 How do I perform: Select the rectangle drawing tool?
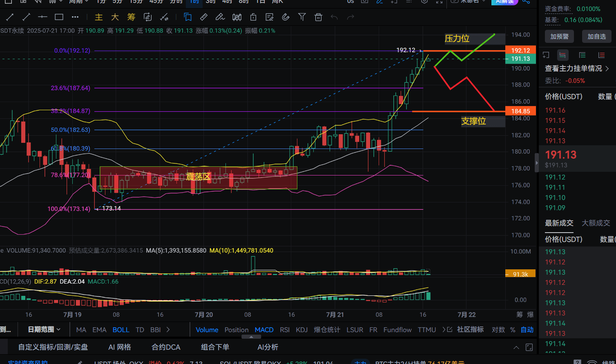tap(59, 17)
